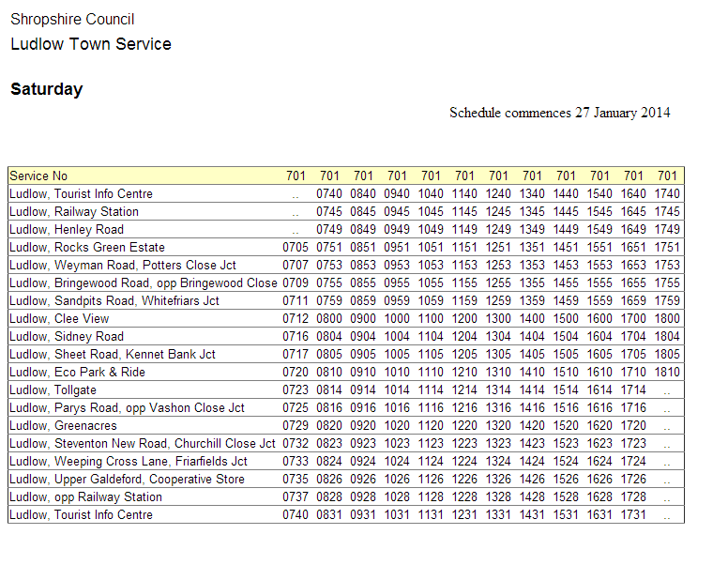Viewport: 728px width, 565px height.
Task: Click the 0735 Upper Galdeford time
Action: [x=296, y=480]
